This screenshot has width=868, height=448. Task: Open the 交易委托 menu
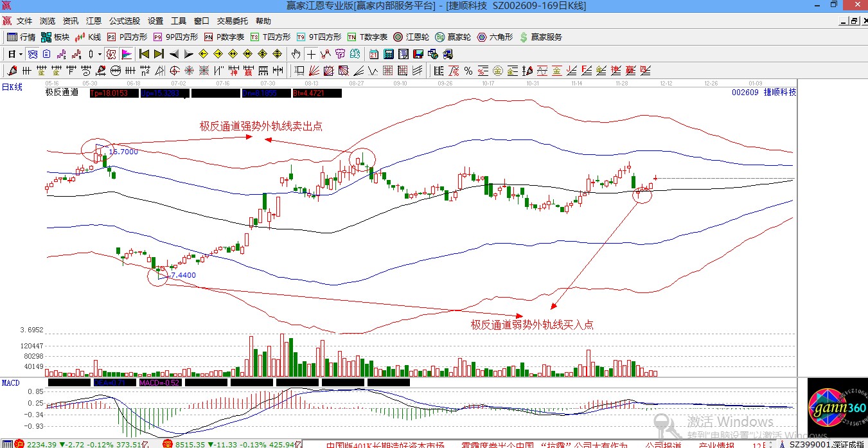point(233,21)
